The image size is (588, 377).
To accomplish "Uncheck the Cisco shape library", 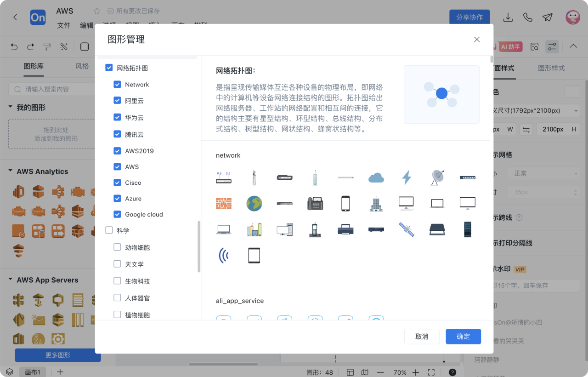I will (x=118, y=183).
